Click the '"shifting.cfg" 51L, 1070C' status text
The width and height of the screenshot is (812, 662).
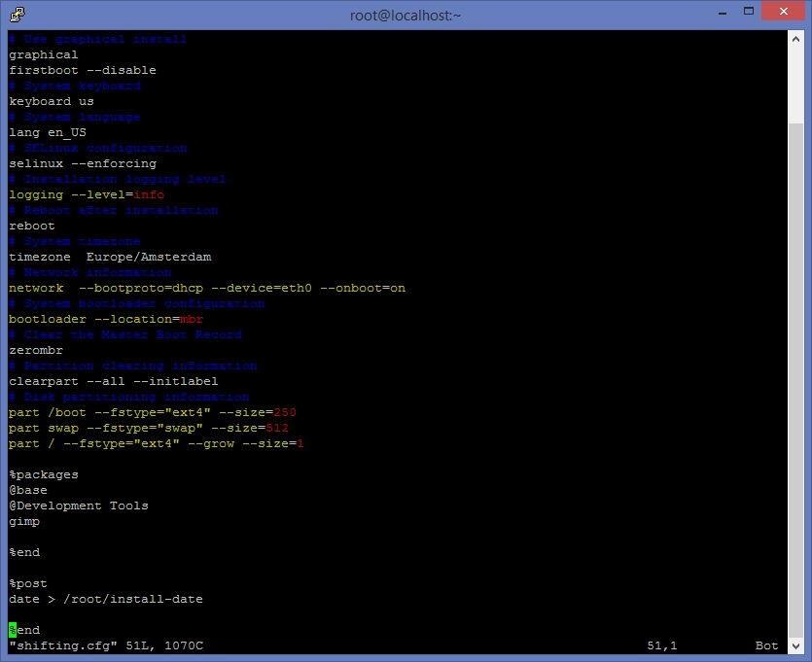click(106, 645)
